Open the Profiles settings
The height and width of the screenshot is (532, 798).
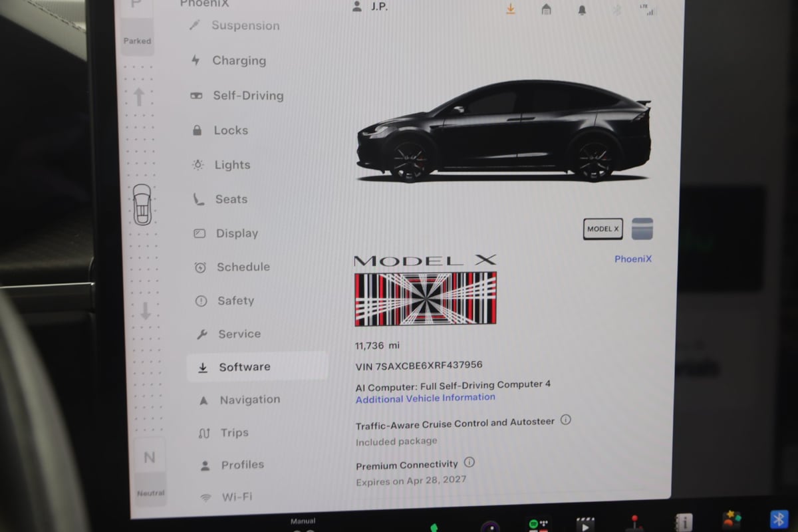click(x=231, y=465)
